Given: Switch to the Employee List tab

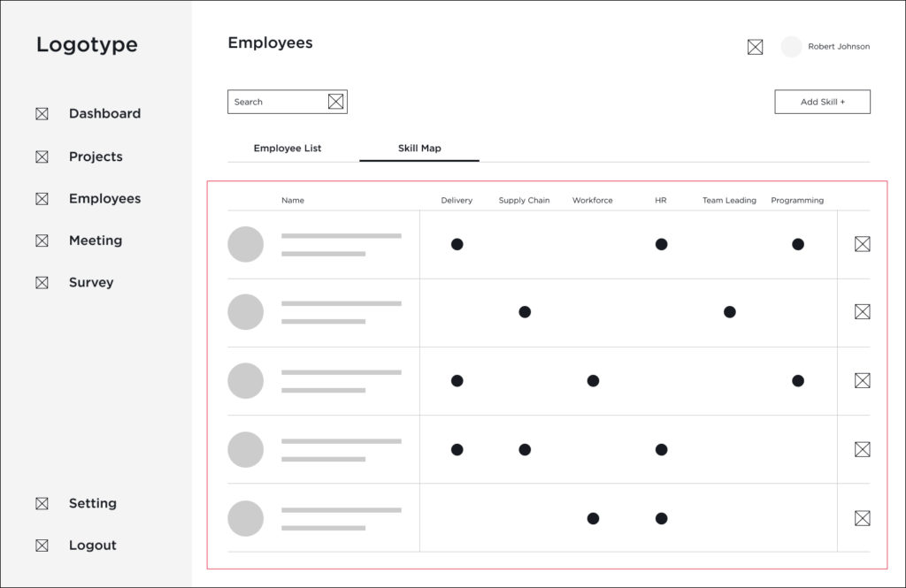Looking at the screenshot, I should [288, 149].
